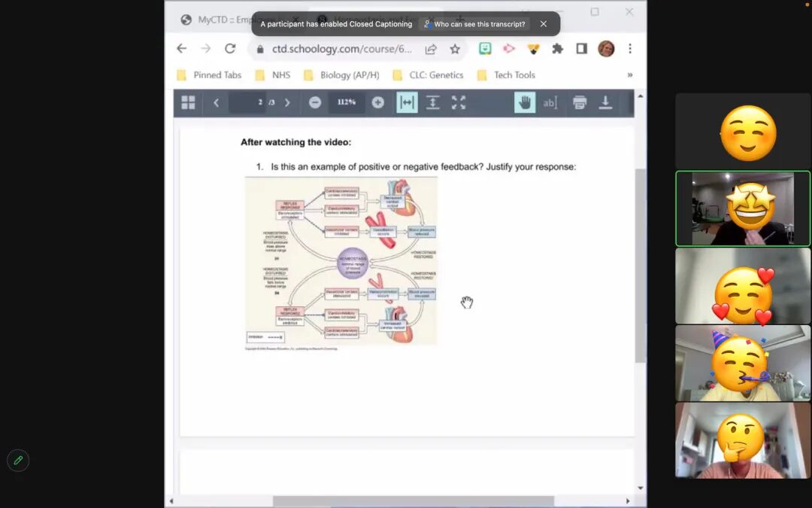Select the participant tile with star-eyes emoji

coord(743,208)
